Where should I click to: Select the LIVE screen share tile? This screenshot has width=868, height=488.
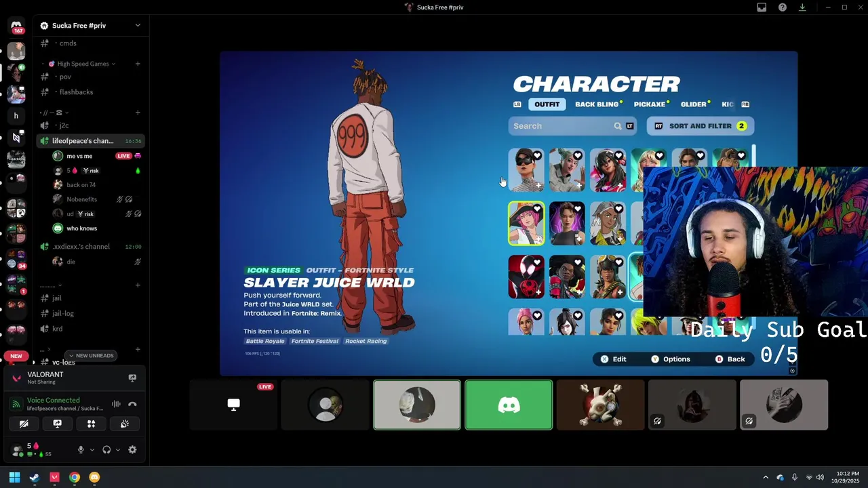point(233,405)
